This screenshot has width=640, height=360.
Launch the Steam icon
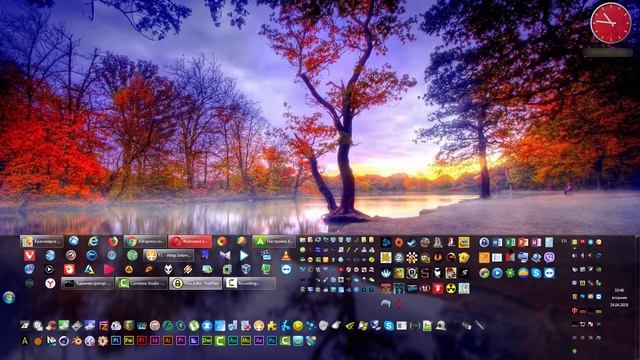pyautogui.click(x=412, y=242)
